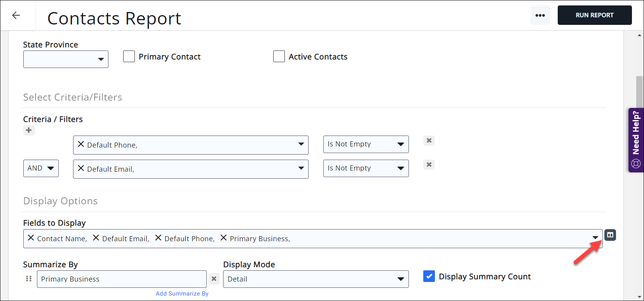Open the Display Mode dropdown
The image size is (644, 301).
(x=316, y=279)
